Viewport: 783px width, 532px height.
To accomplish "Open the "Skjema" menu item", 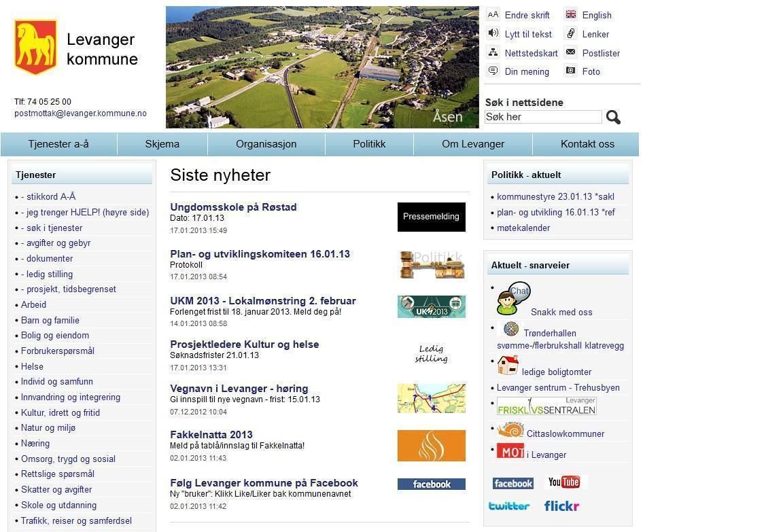I will click(x=162, y=144).
